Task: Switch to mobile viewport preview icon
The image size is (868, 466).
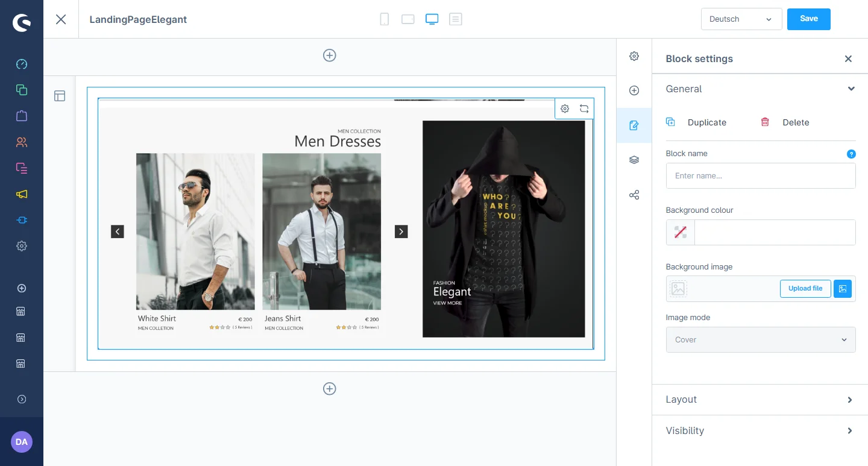Action: point(384,19)
